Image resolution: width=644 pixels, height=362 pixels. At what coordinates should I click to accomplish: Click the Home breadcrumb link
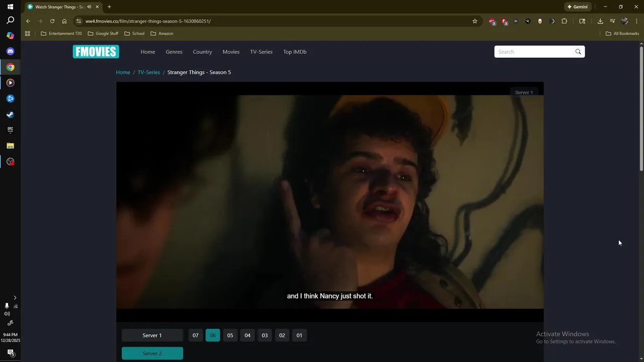click(x=123, y=72)
